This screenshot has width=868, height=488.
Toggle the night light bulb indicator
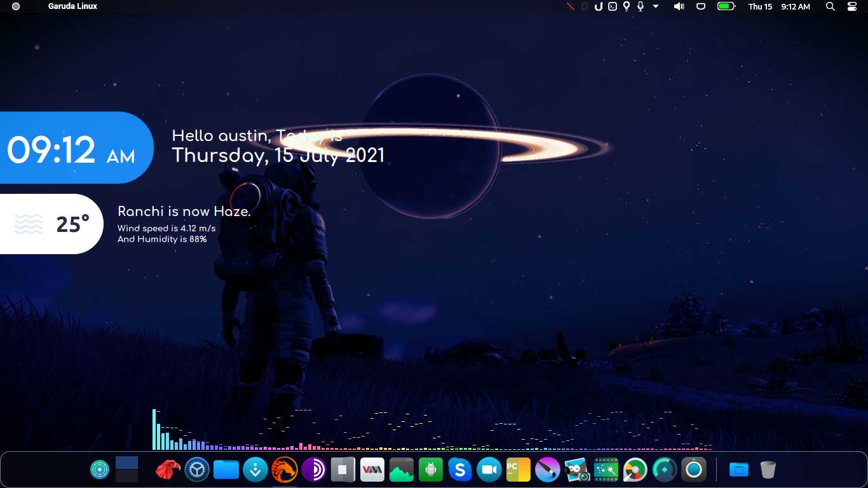click(627, 6)
